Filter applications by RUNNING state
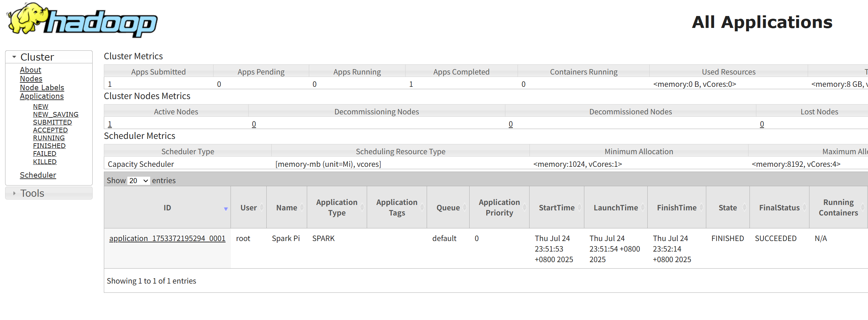This screenshot has height=320, width=868. pyautogui.click(x=49, y=138)
